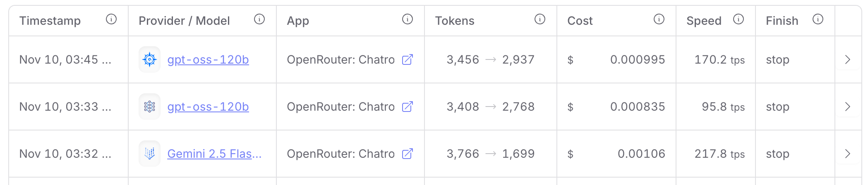Click the Provider / Model info icon

(x=259, y=19)
